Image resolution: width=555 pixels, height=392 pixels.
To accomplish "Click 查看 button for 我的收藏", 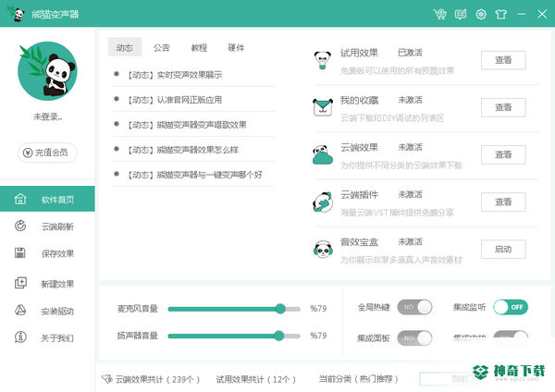I will coord(503,107).
